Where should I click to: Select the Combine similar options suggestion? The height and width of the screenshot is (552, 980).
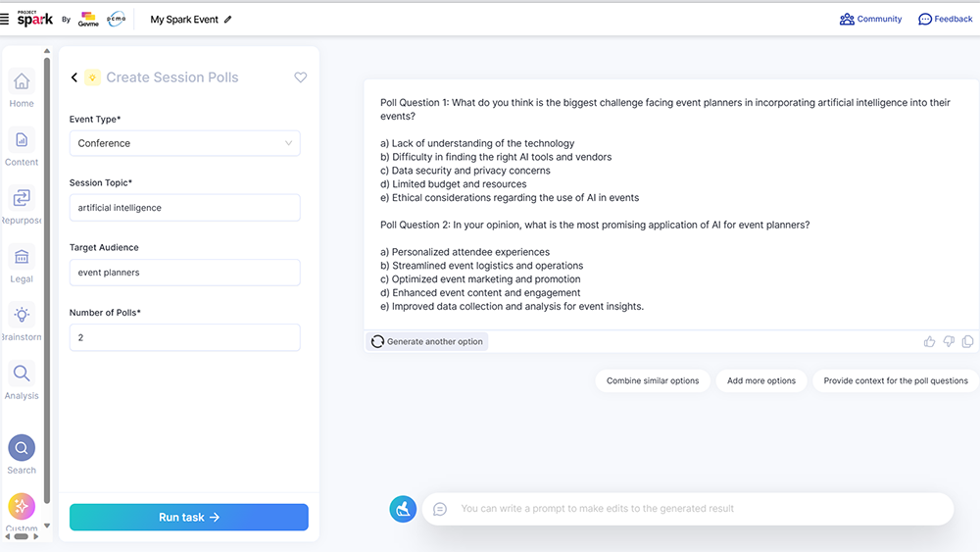[653, 380]
